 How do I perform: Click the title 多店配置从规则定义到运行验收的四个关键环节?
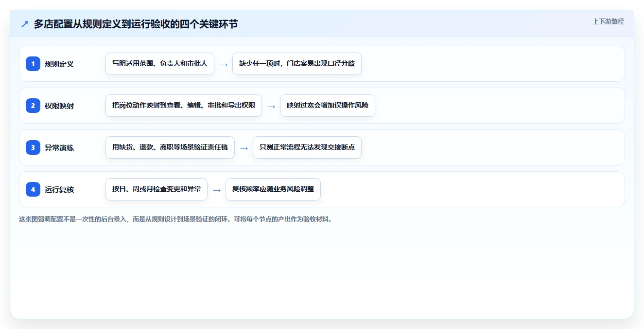(136, 24)
